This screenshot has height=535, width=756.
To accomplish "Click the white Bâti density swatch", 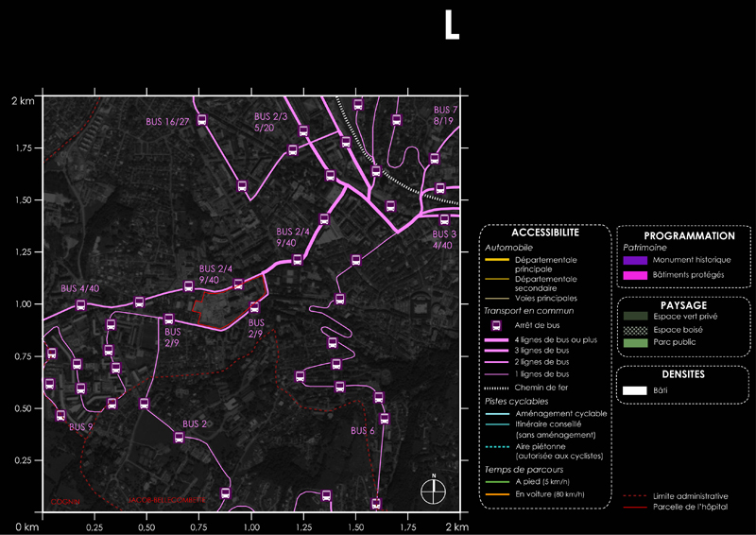I will tap(636, 389).
